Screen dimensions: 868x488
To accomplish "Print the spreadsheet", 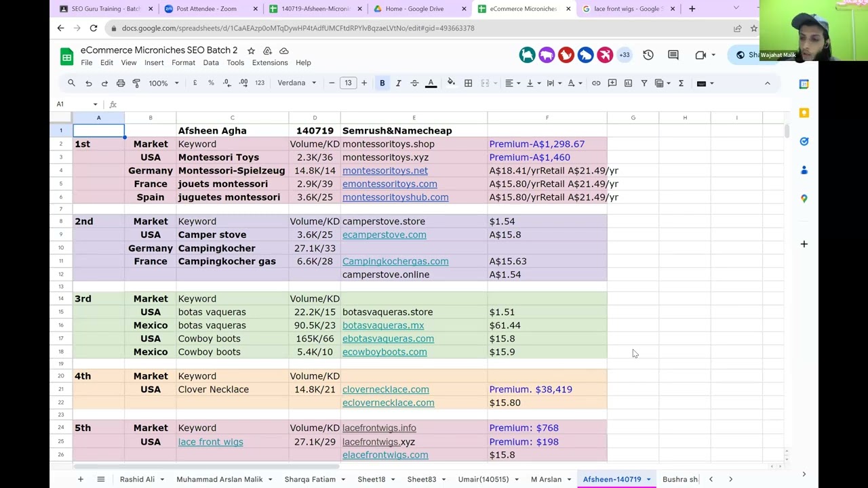I will (121, 83).
